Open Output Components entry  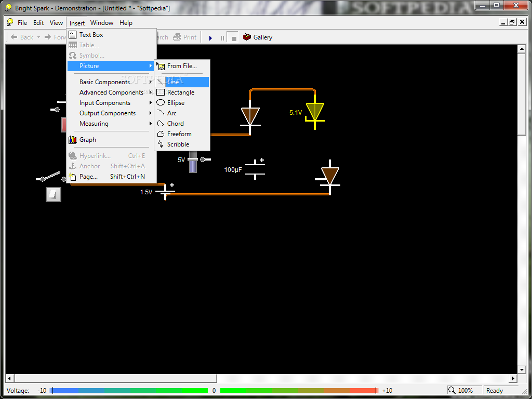tap(111, 113)
